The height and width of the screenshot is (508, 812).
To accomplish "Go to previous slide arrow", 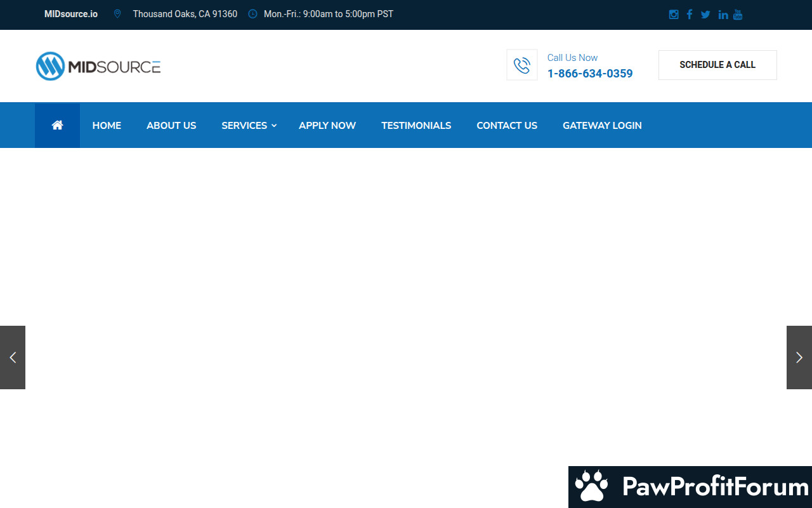I will [x=13, y=358].
